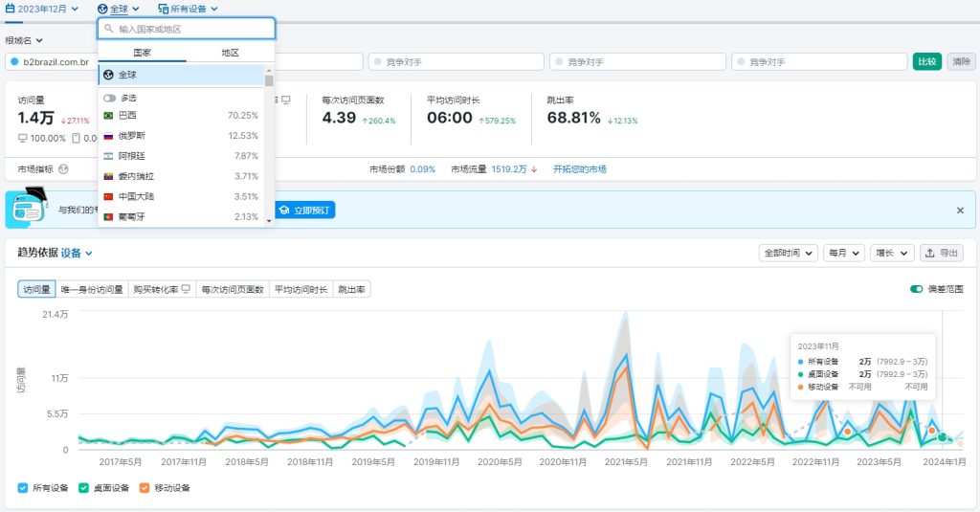Select the 唯一身份访问量 chart tab
The image size is (980, 512).
point(92,289)
